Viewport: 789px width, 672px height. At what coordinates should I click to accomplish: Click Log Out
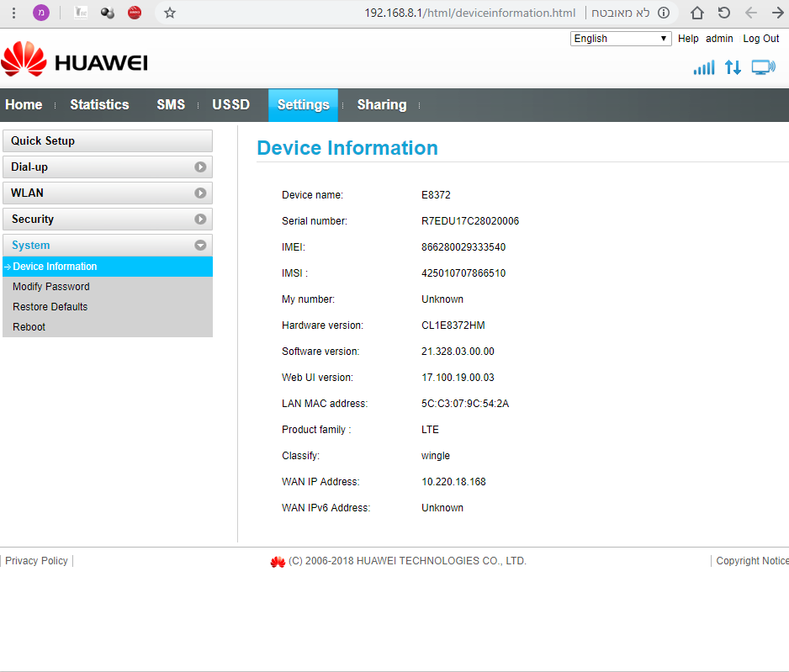point(760,39)
